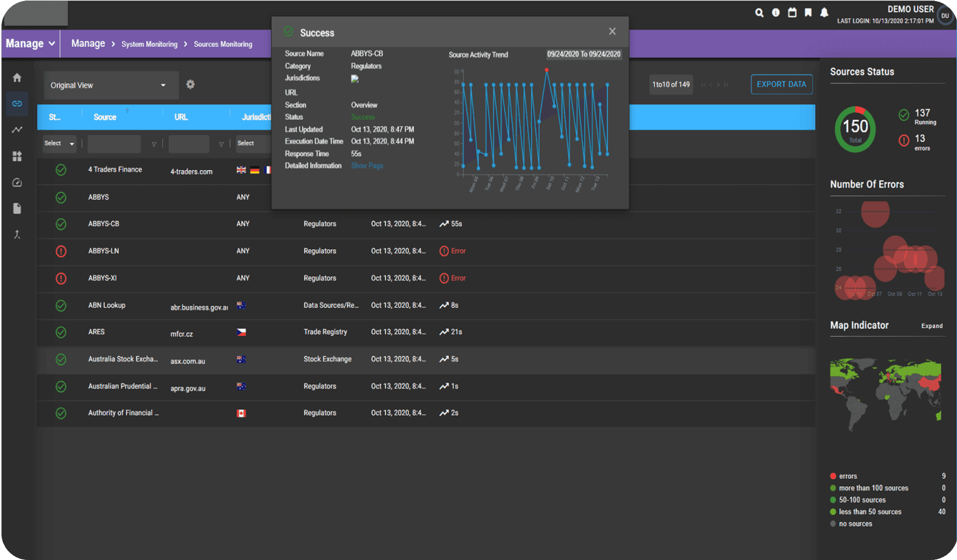Viewport: 957px width, 560px height.
Task: Click the speedometer gauge sidebar icon
Action: coord(17,182)
